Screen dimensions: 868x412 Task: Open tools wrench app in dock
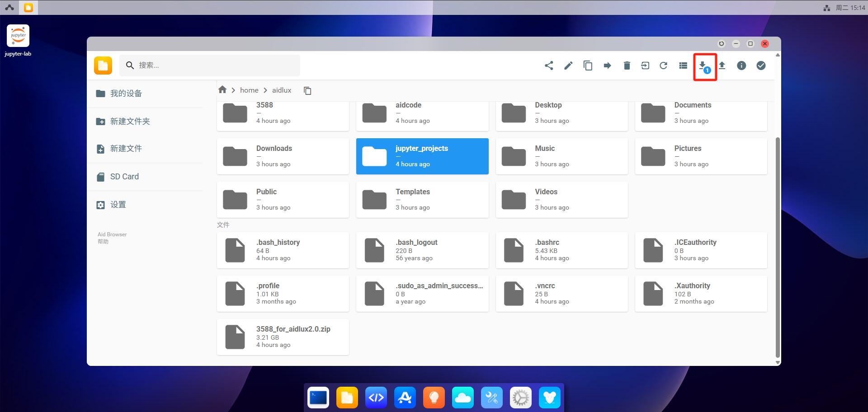pyautogui.click(x=492, y=398)
